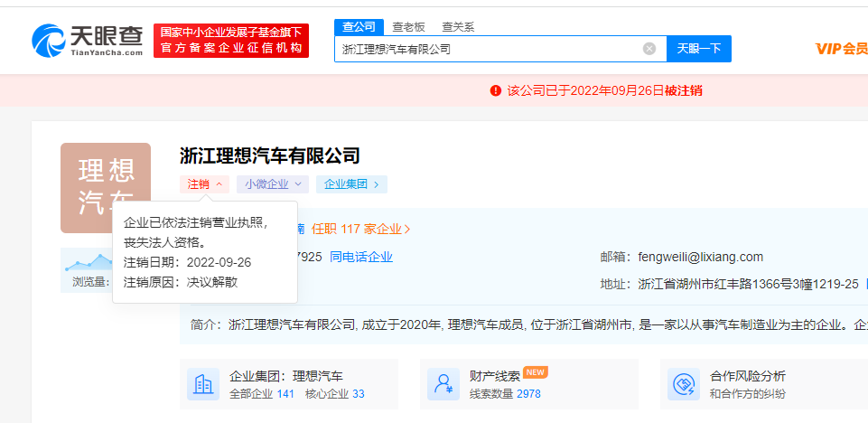Image resolution: width=868 pixels, height=423 pixels.
Task: Click the address 浙江省湖州市红丰路1366号3幢1219-25
Action: coord(748,285)
